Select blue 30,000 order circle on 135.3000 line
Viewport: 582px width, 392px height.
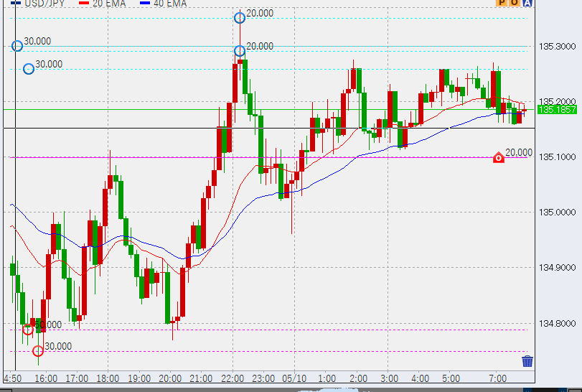(17, 46)
